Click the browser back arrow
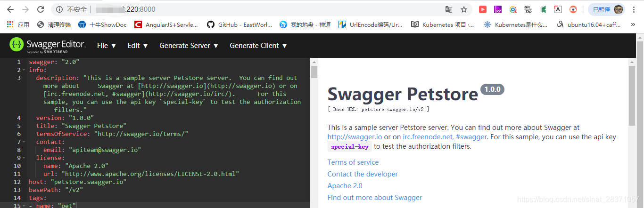The height and width of the screenshot is (208, 644). coord(10,9)
